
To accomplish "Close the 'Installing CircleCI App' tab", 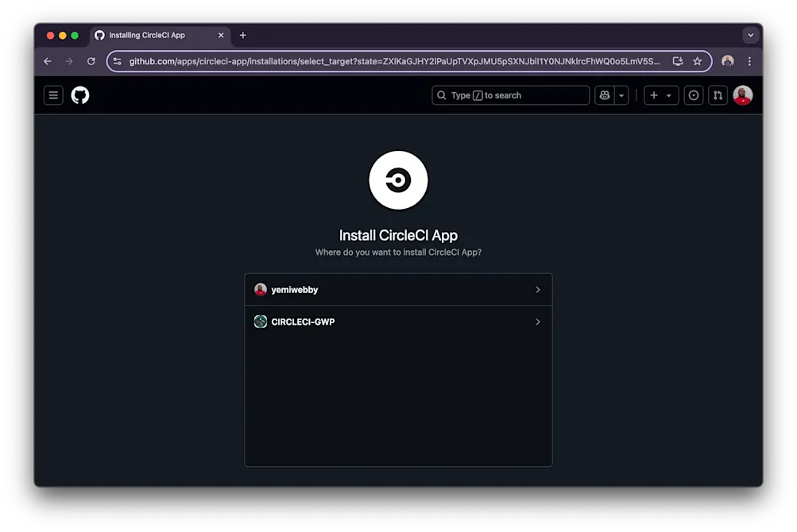I will (x=221, y=35).
